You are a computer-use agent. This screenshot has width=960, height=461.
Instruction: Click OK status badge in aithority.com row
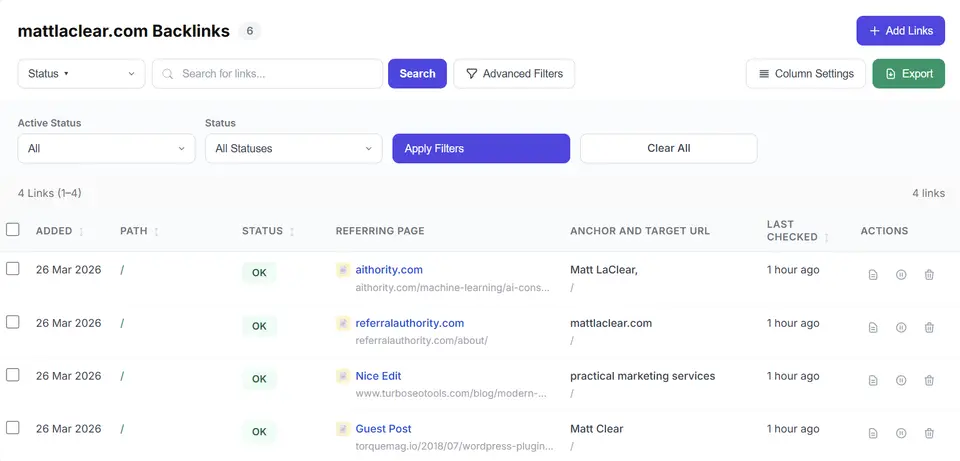click(260, 273)
